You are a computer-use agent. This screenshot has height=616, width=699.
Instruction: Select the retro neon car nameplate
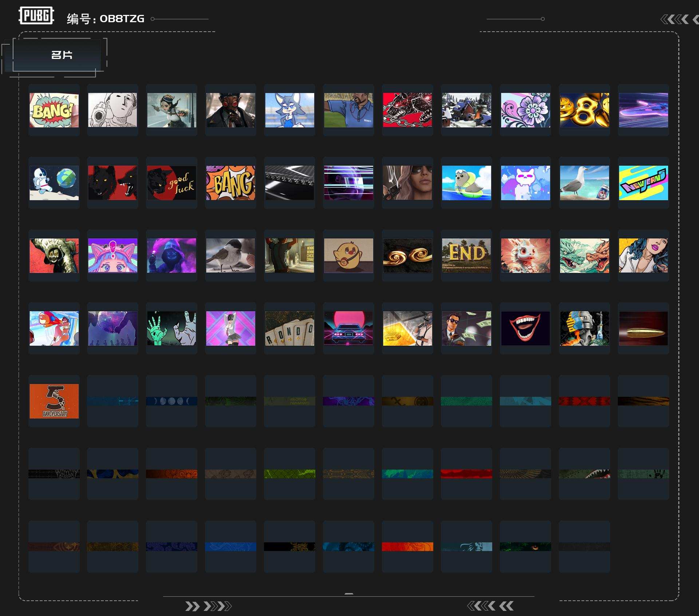(348, 328)
